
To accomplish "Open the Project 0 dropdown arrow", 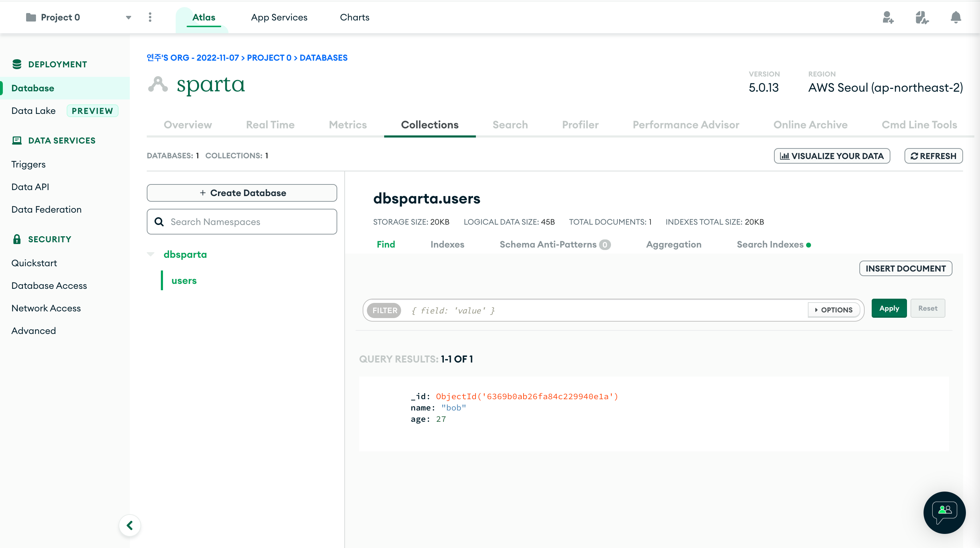I will pyautogui.click(x=129, y=18).
